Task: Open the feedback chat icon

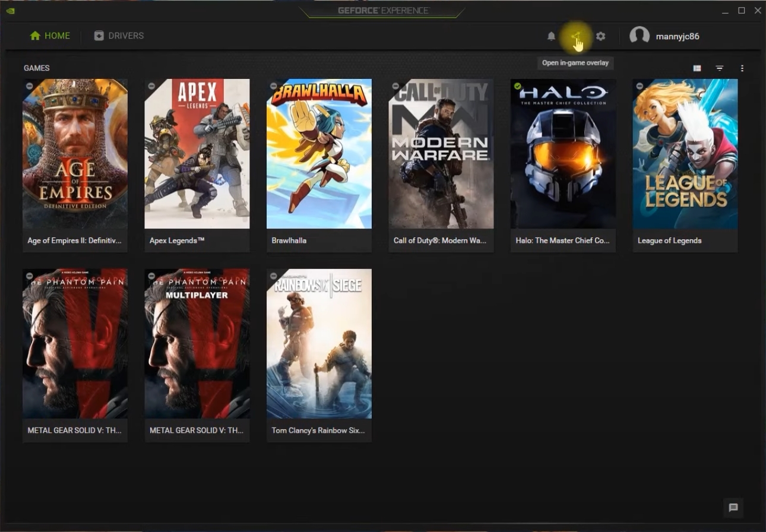Action: tap(733, 508)
